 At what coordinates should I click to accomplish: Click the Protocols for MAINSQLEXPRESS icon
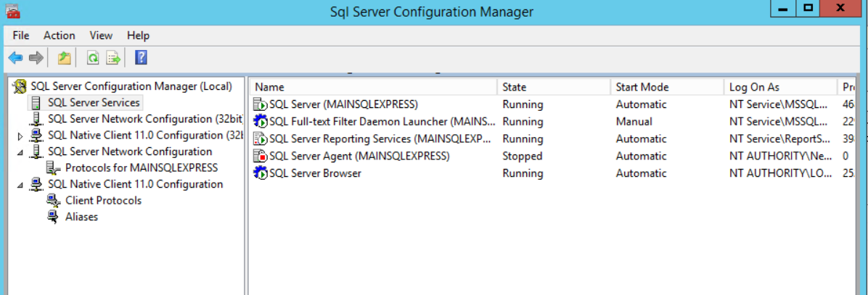[x=54, y=168]
